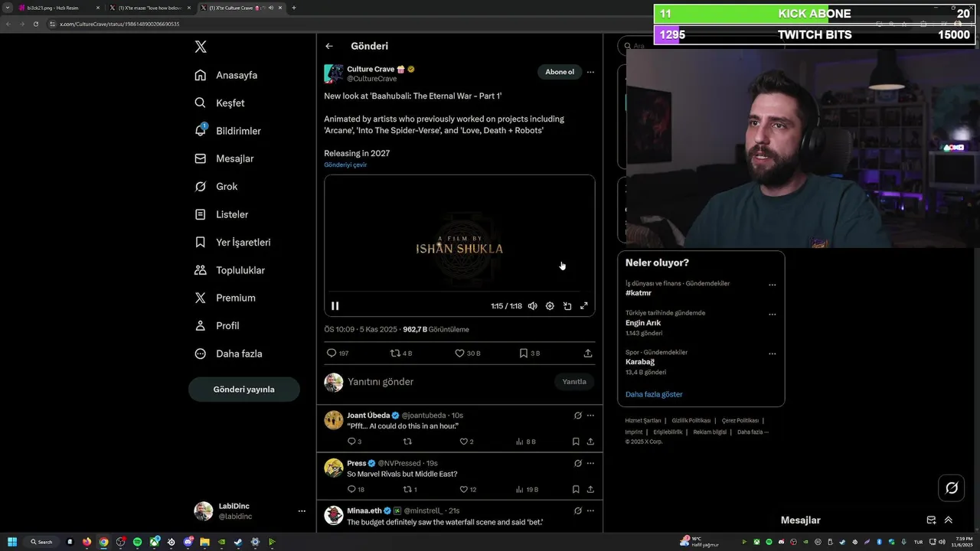Bookmark the Culture Crave post (3 B)
Viewport: 980px width, 551px height.
tap(529, 354)
